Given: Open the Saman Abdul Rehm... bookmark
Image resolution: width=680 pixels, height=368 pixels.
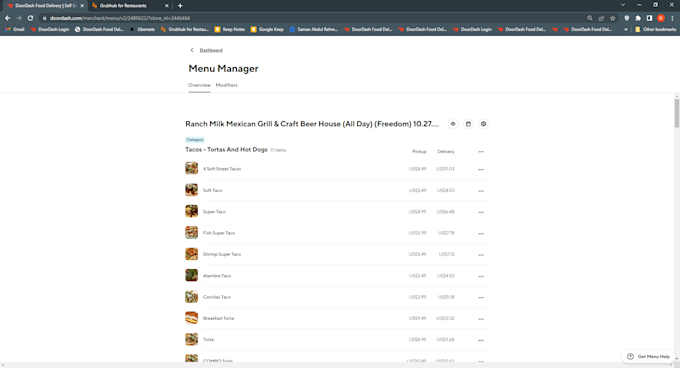Looking at the screenshot, I should point(314,29).
